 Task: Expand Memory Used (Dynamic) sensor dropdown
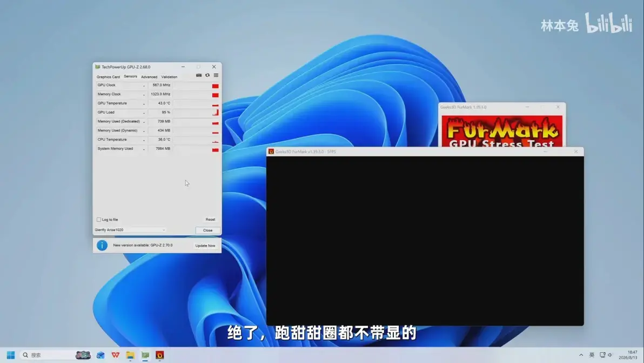144,131
